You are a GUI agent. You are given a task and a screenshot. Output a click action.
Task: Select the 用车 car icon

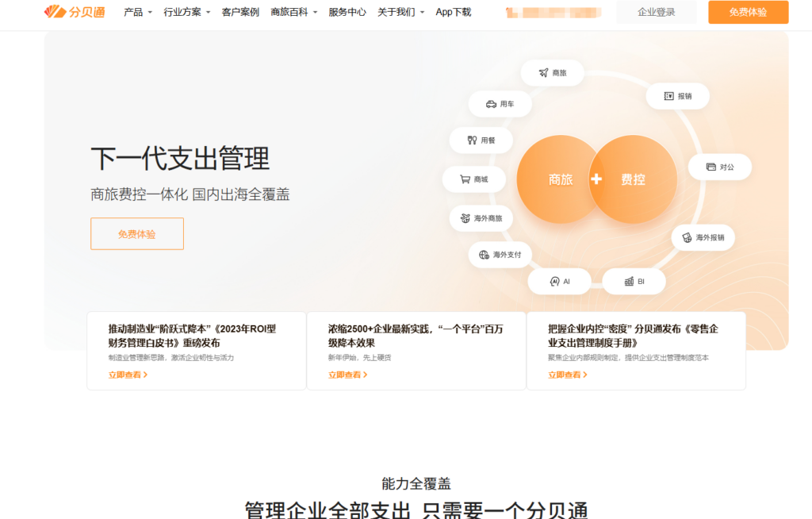click(500, 104)
